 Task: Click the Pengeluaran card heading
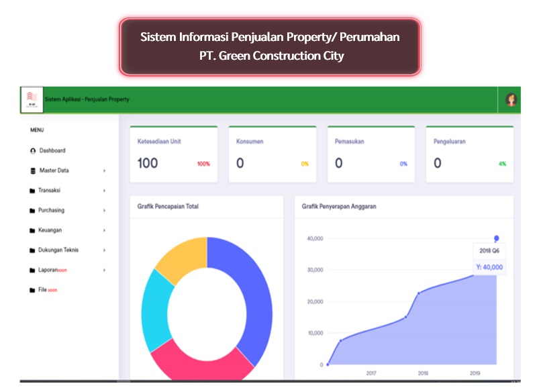[x=449, y=142]
